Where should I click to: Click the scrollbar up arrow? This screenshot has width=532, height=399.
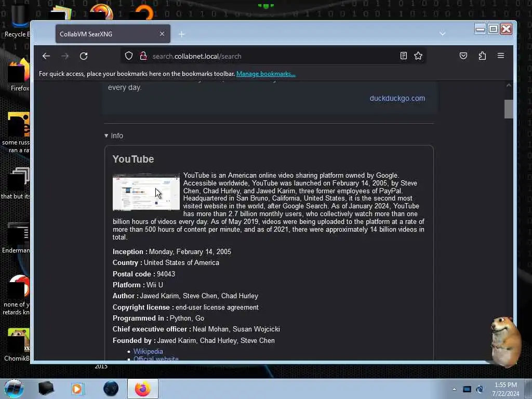coord(508,86)
